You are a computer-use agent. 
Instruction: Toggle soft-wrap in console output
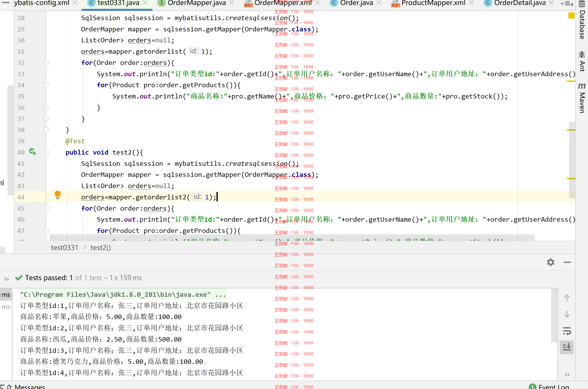tap(567, 331)
